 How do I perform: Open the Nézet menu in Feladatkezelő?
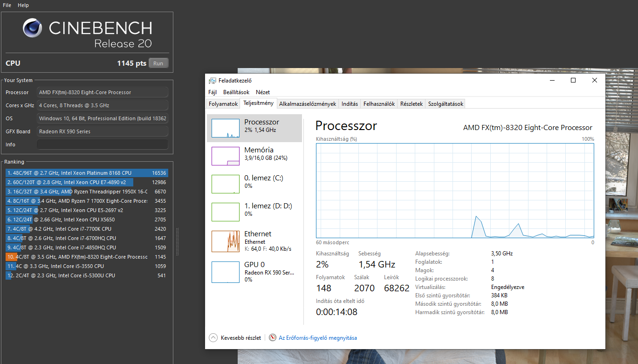[x=263, y=92]
